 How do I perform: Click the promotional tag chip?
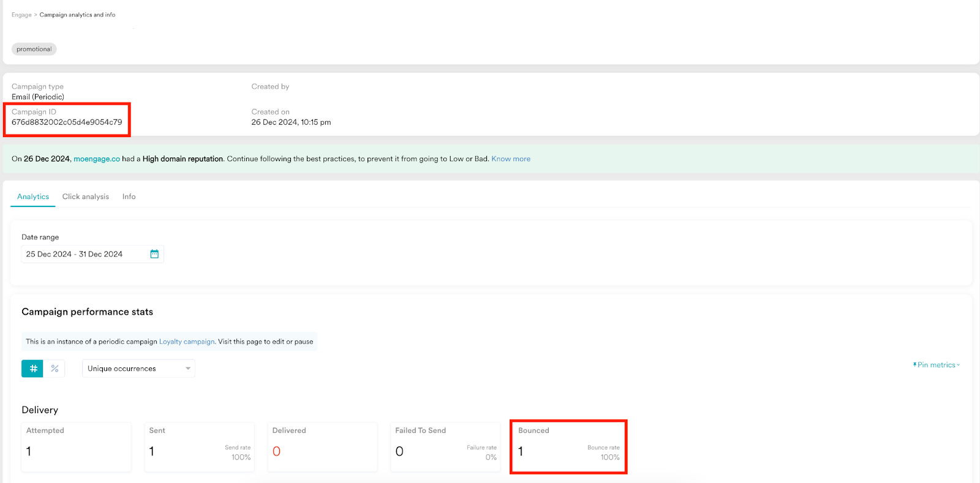34,49
